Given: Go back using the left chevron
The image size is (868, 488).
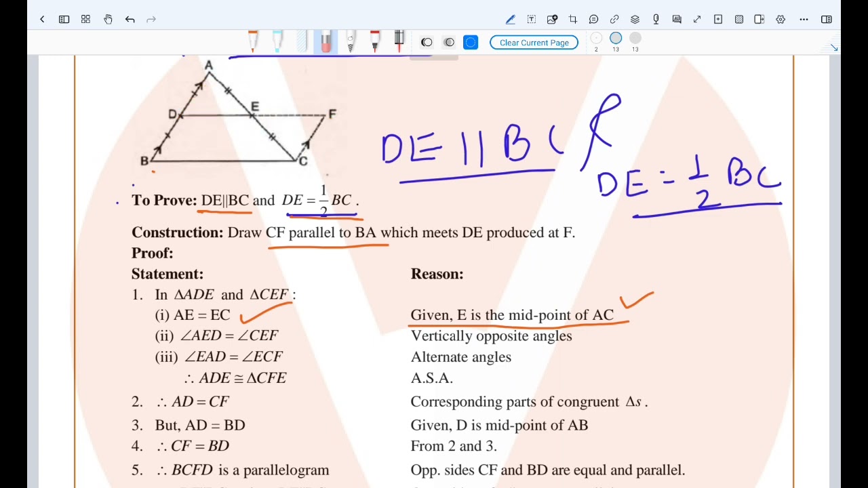Looking at the screenshot, I should coord(42,20).
